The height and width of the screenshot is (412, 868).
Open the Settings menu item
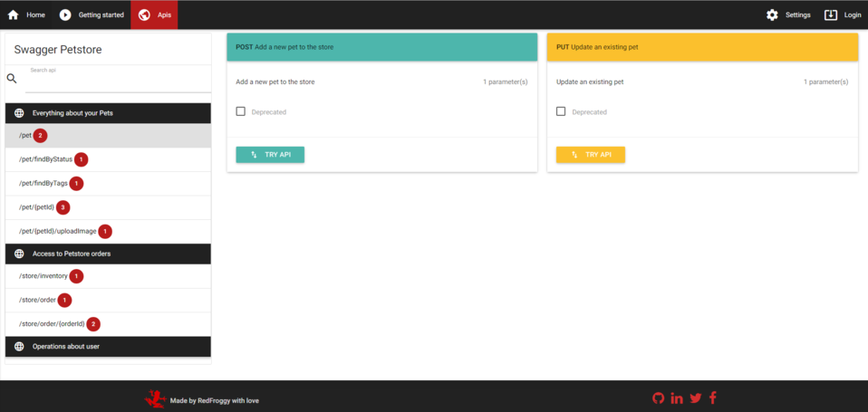788,14
